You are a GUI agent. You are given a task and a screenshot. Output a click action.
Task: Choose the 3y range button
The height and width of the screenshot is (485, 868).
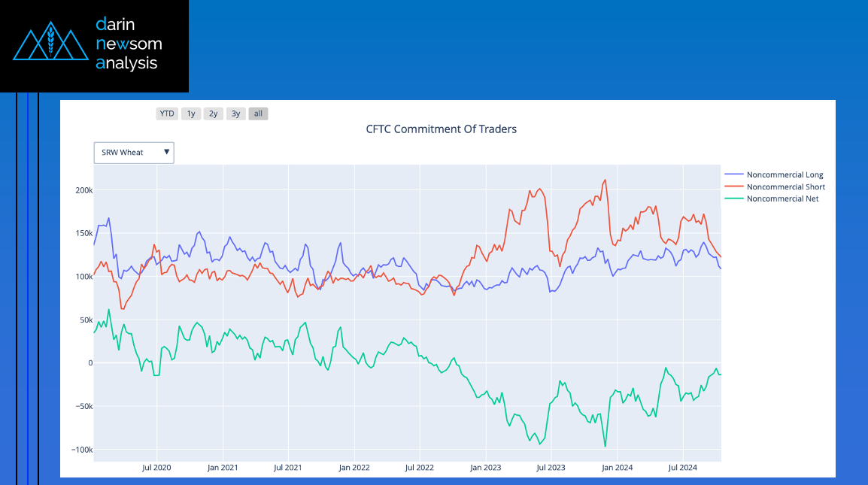tap(236, 114)
